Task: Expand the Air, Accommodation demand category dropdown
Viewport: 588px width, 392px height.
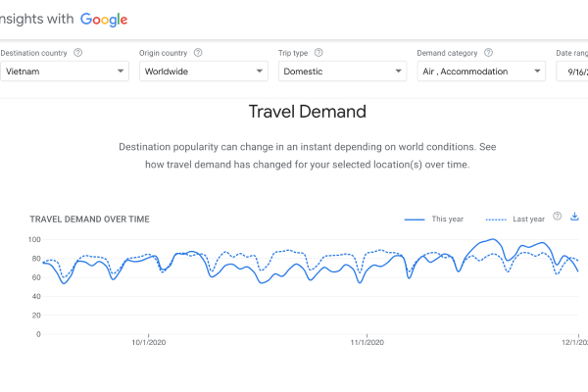Action: click(x=482, y=72)
